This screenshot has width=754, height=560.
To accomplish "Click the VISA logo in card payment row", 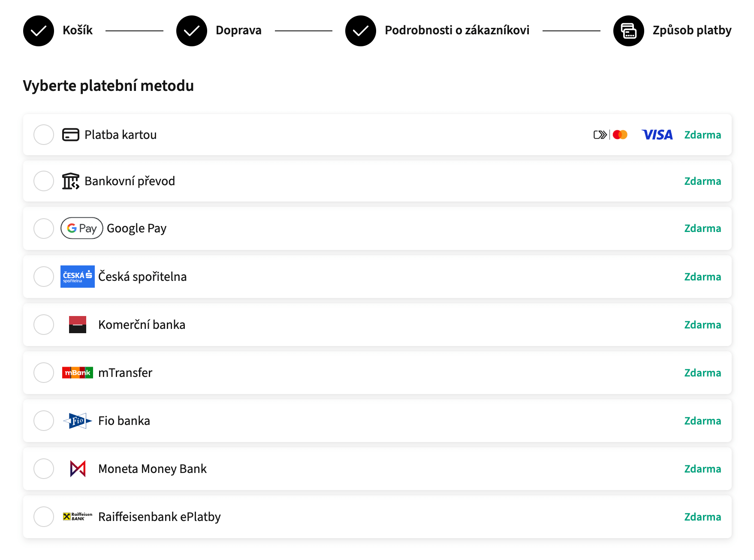I will point(657,135).
